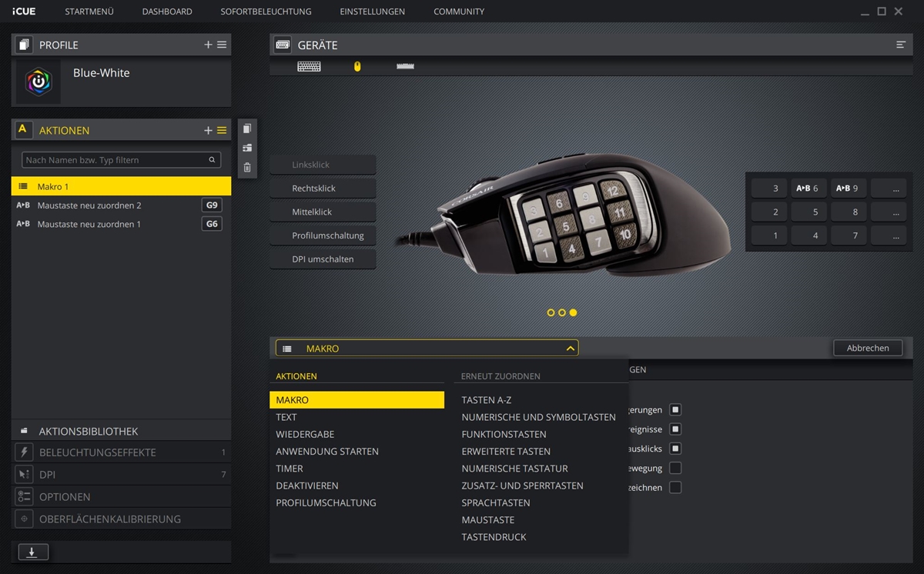Select key 6 with A•B assignment
924x574 pixels.
point(808,188)
